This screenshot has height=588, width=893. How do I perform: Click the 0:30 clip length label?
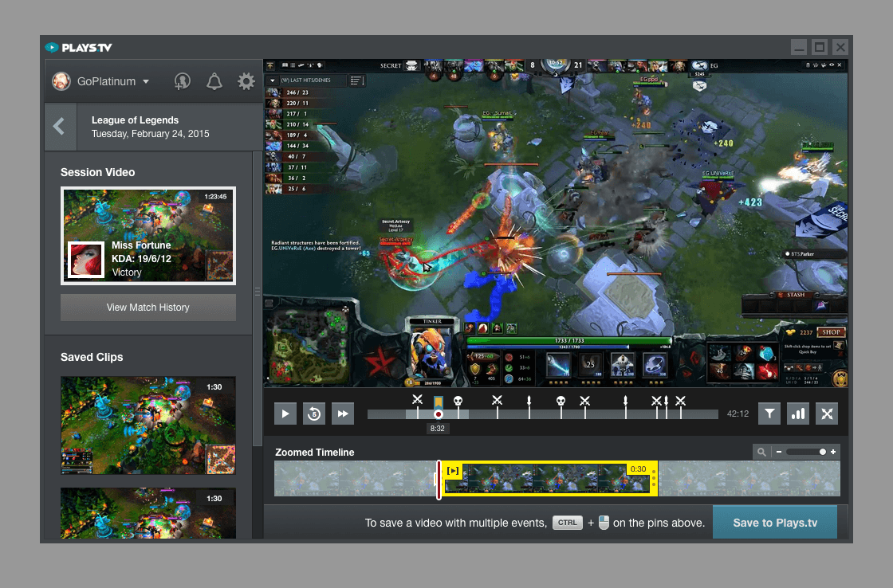tap(639, 469)
